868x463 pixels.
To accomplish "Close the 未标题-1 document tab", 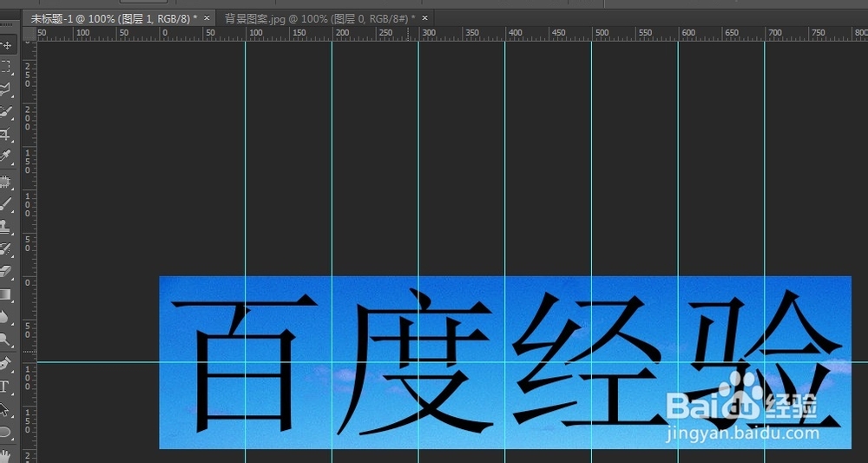I will point(207,18).
